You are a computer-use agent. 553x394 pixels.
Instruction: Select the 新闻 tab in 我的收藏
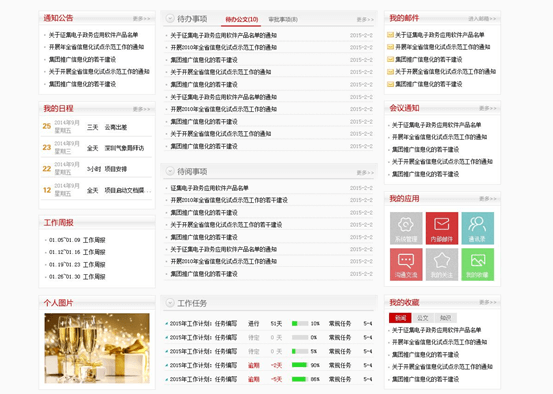click(400, 318)
